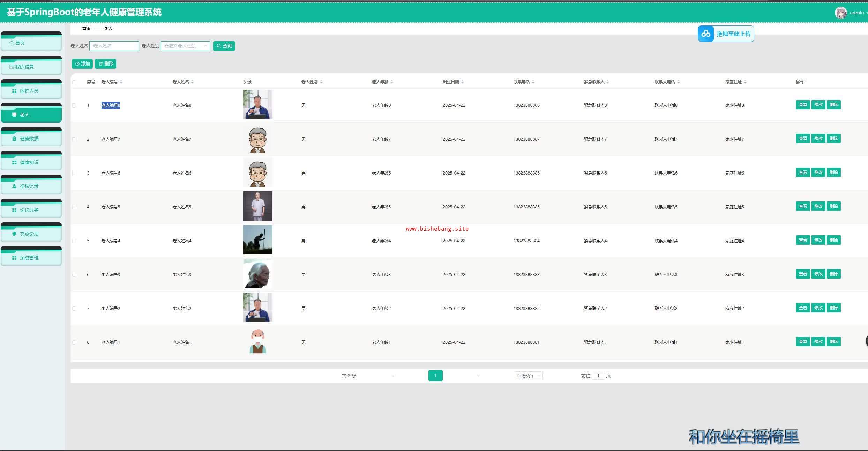Image resolution: width=868 pixels, height=451 pixels.
Task: Click the cloud drag-to-upload icon
Action: (706, 34)
